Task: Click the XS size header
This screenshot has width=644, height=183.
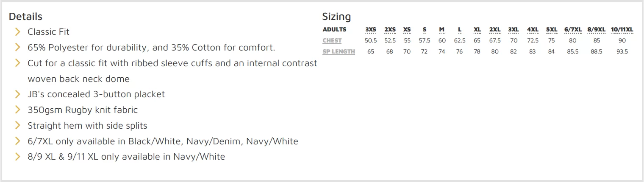Action: (x=407, y=30)
